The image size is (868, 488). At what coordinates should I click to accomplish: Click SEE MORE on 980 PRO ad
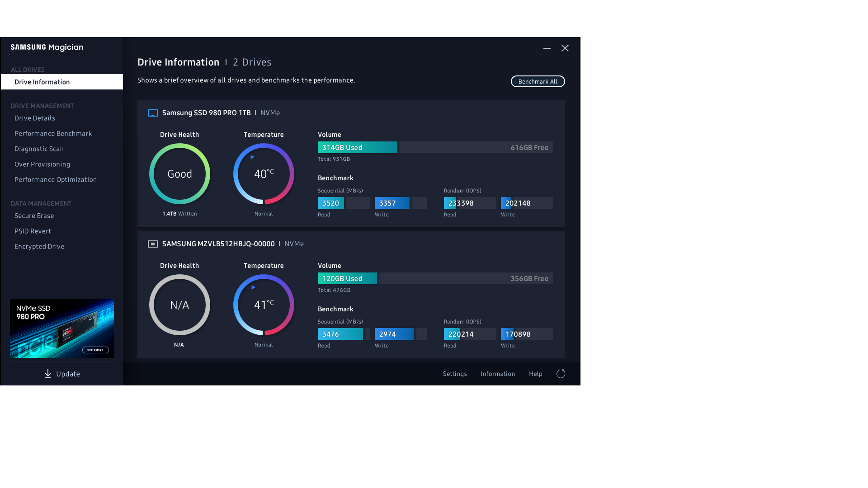coord(95,350)
